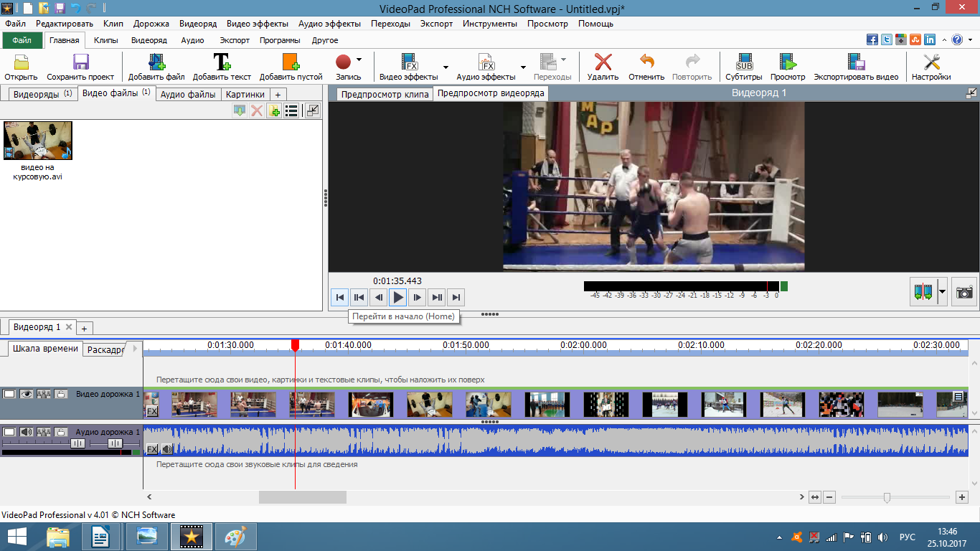Viewport: 980px width, 551px height.
Task: Expand the Audio Effects dropdown arrow
Action: point(523,67)
